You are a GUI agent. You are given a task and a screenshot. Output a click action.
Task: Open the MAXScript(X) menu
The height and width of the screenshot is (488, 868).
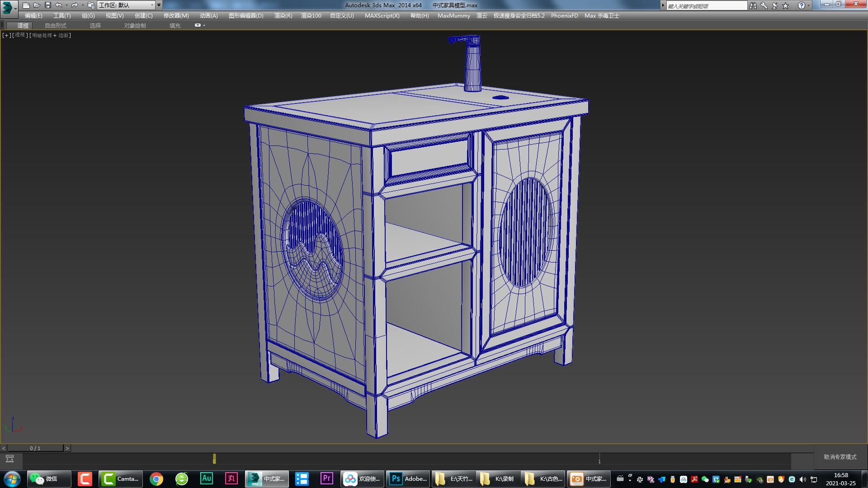[382, 15]
